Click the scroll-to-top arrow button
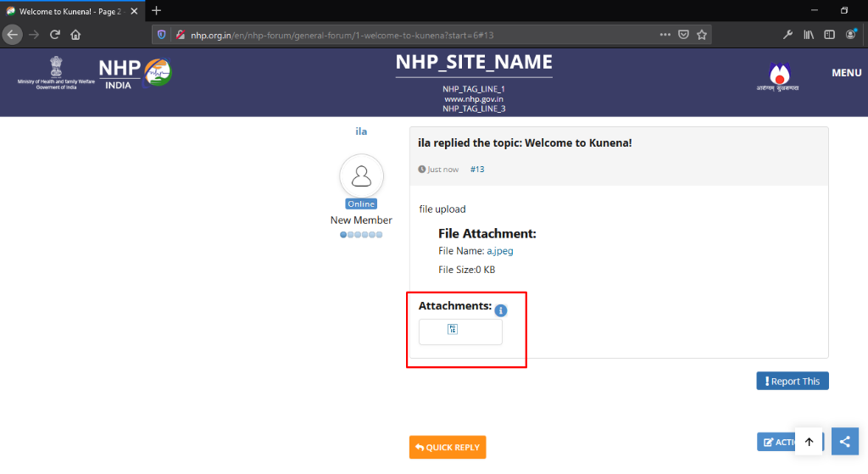 click(809, 441)
